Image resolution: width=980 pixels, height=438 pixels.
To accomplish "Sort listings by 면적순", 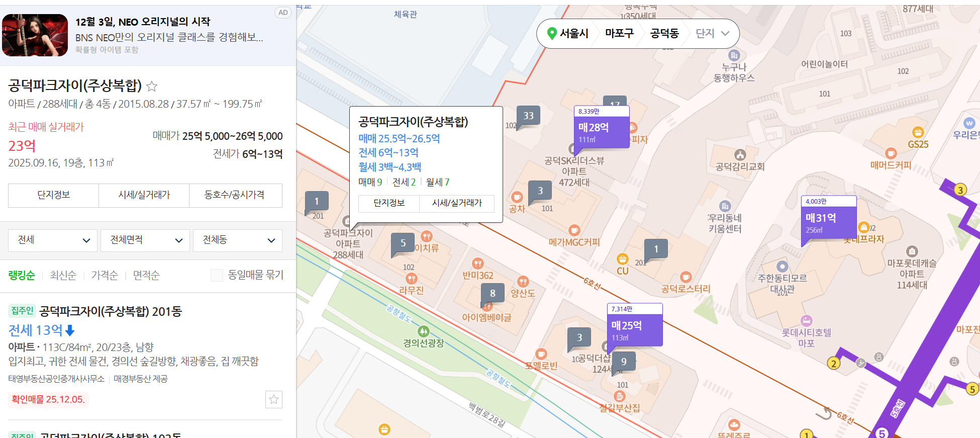I will click(146, 275).
